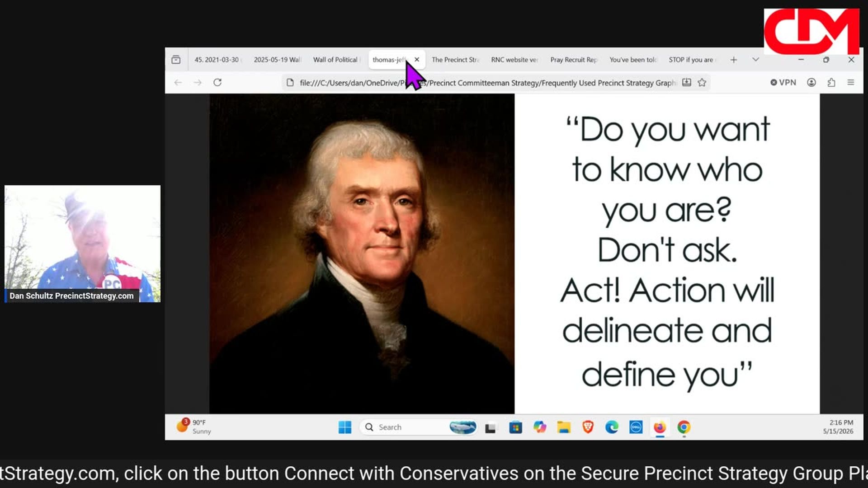Open a new tab with the plus button
The image size is (868, 488).
click(x=734, y=60)
